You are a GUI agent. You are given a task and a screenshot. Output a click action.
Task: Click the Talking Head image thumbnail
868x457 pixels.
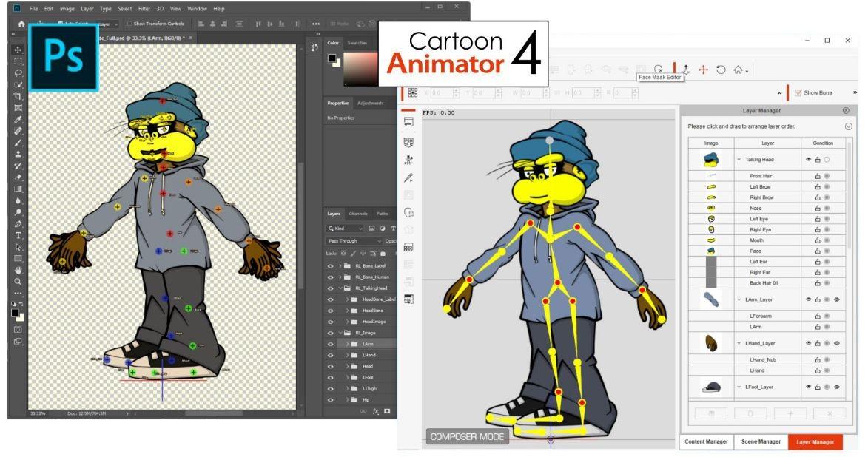point(711,160)
